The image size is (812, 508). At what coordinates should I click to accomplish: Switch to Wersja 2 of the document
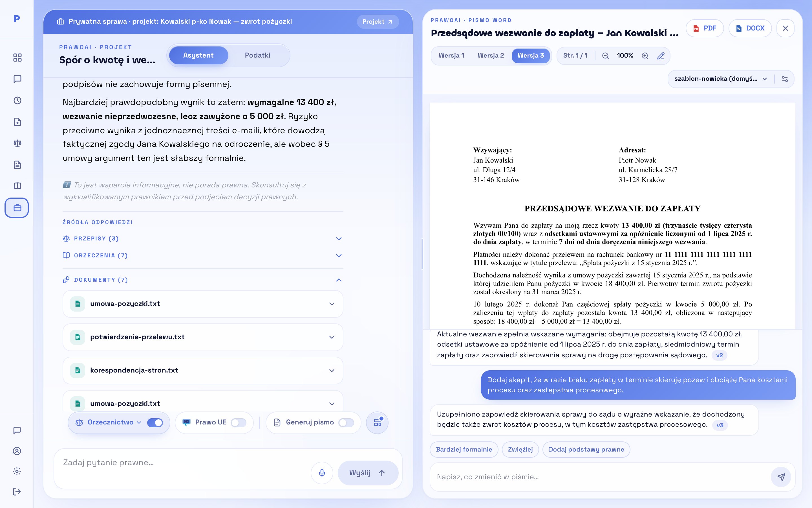(491, 56)
